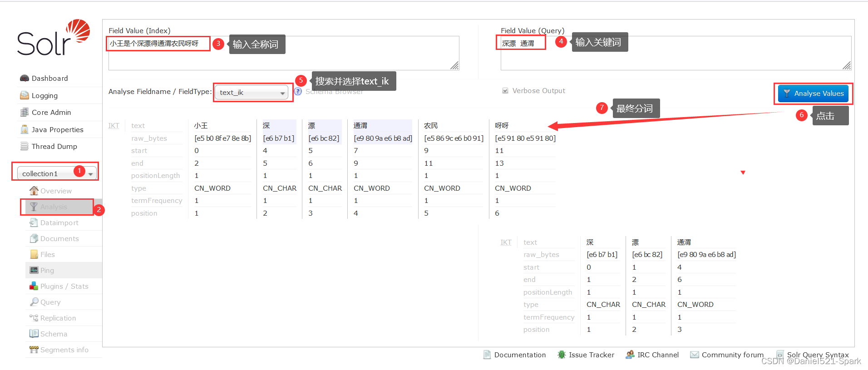Click into the Field Value (Query) textarea

[x=676, y=53]
